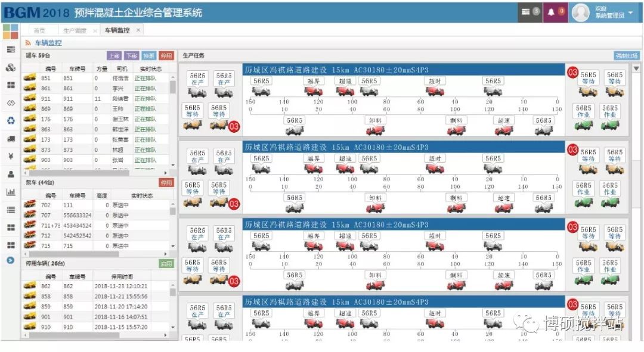Switch to the 首页 tab
644x352 pixels.
click(x=39, y=30)
